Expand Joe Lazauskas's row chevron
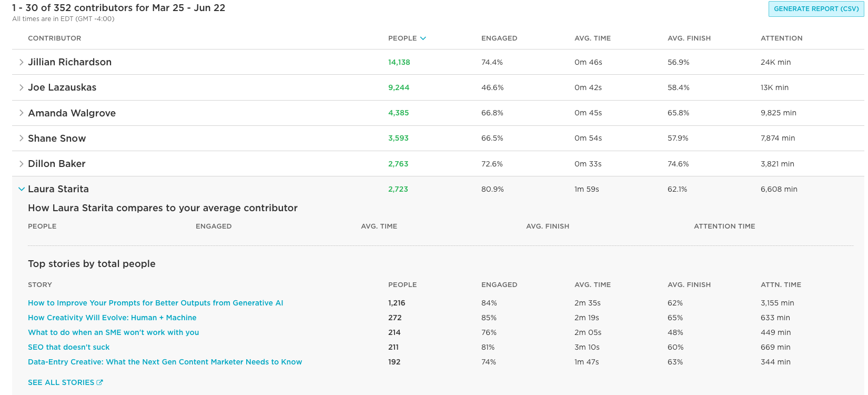The width and height of the screenshot is (868, 395). point(21,87)
